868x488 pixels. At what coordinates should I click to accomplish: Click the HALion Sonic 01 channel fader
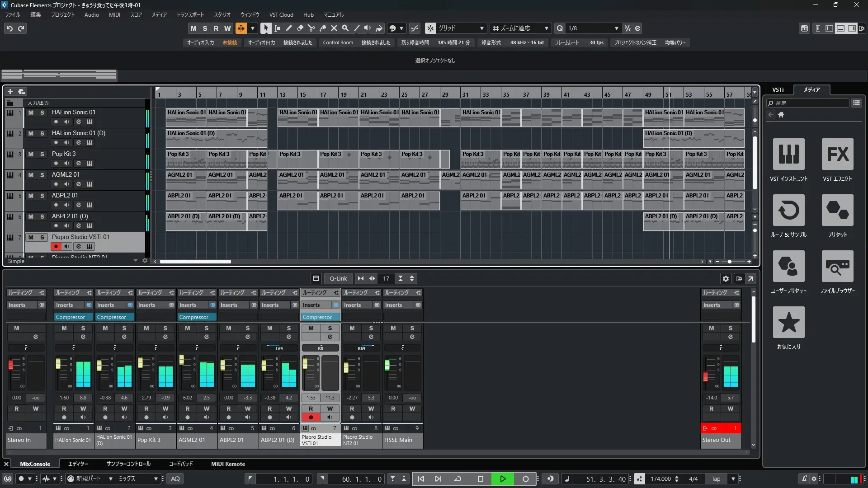pos(58,364)
